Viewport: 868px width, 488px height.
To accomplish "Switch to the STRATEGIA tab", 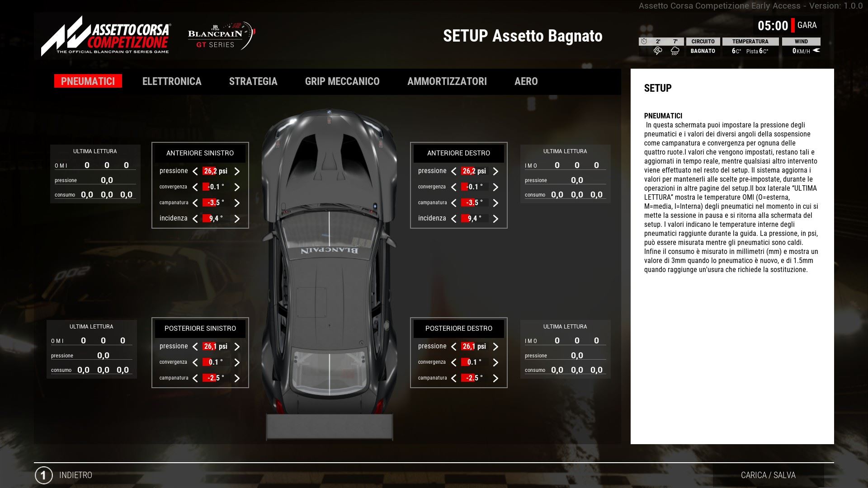I will [x=253, y=81].
